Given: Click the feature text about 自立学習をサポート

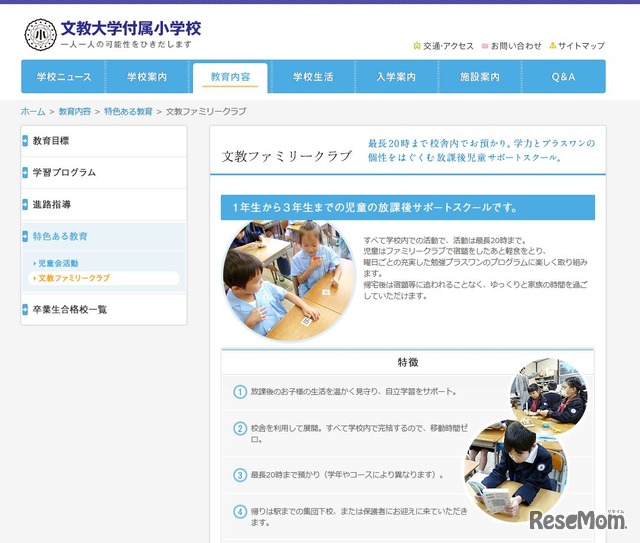Looking at the screenshot, I should (354, 392).
